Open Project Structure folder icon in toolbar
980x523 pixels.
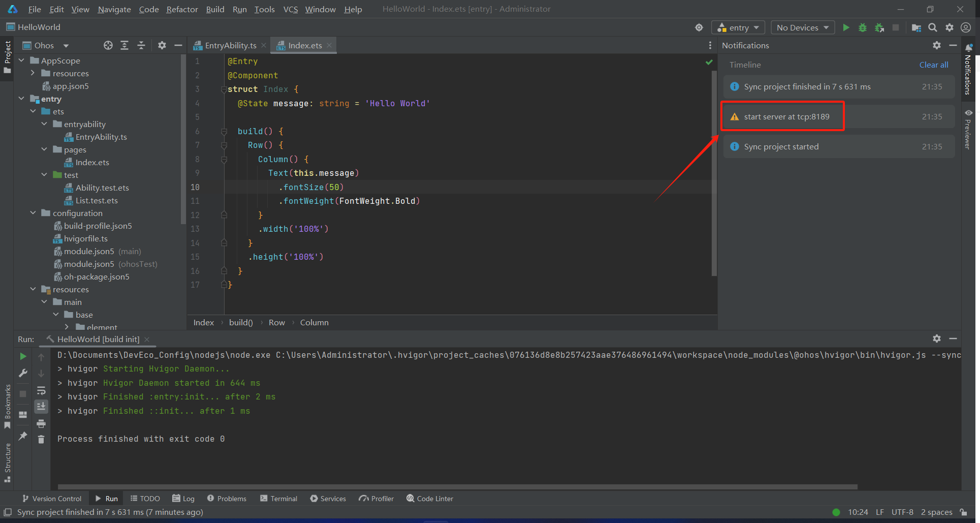[x=916, y=27]
